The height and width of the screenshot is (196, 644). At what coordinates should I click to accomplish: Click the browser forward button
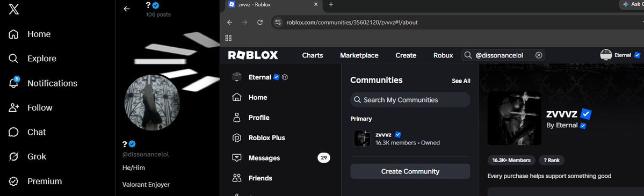pos(245,22)
